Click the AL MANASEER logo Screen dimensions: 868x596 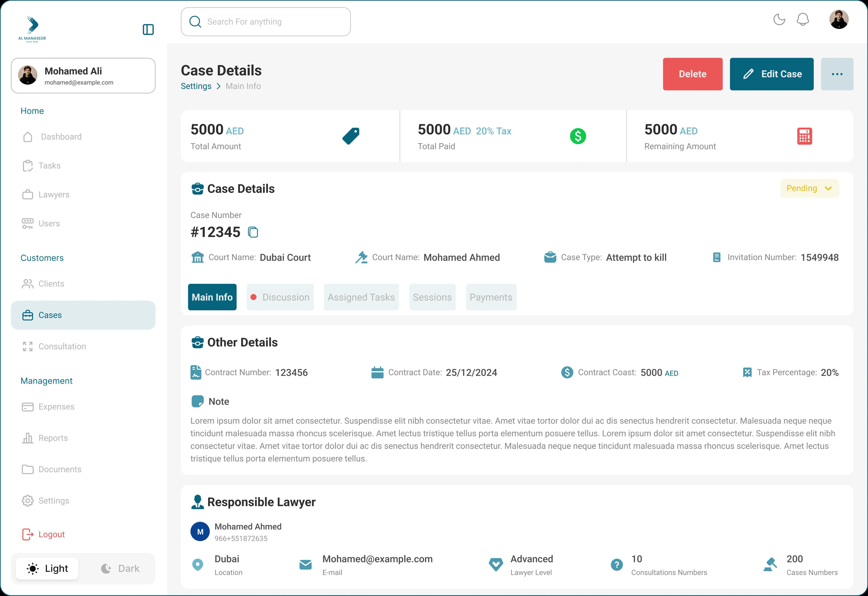point(32,29)
